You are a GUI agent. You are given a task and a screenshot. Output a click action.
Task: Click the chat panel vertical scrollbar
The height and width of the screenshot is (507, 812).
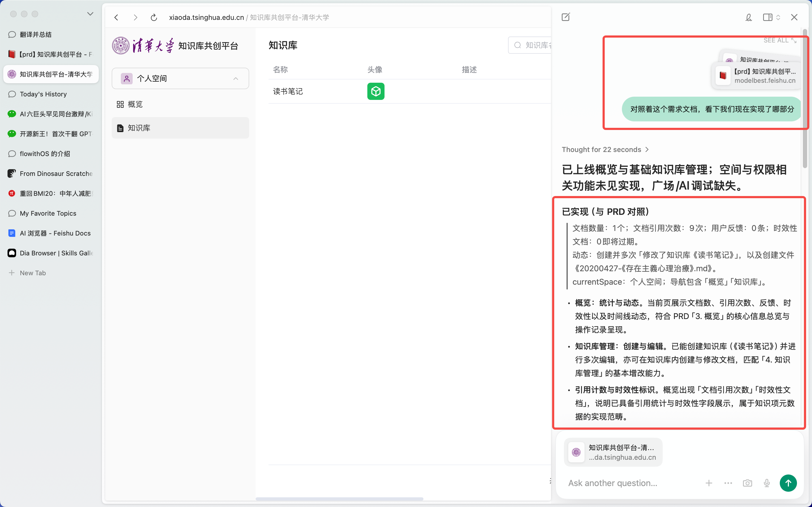[805, 99]
